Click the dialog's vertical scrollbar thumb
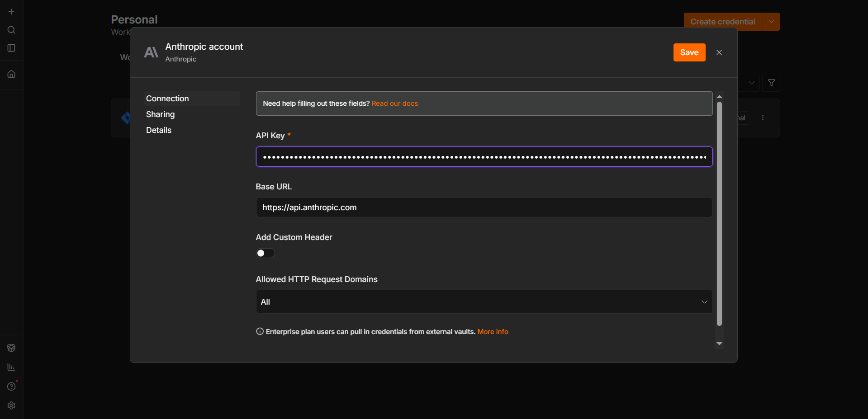The height and width of the screenshot is (419, 868). 719,213
